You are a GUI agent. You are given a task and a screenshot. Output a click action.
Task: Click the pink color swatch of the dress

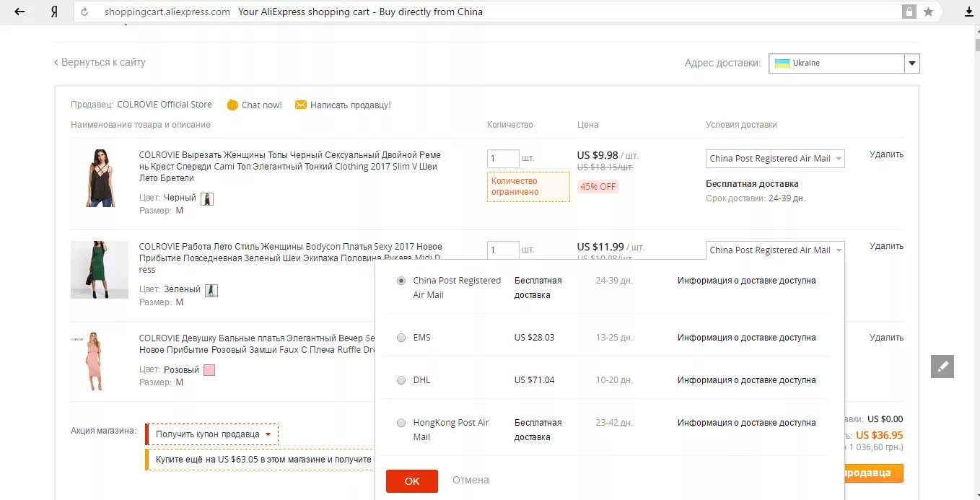tap(209, 370)
